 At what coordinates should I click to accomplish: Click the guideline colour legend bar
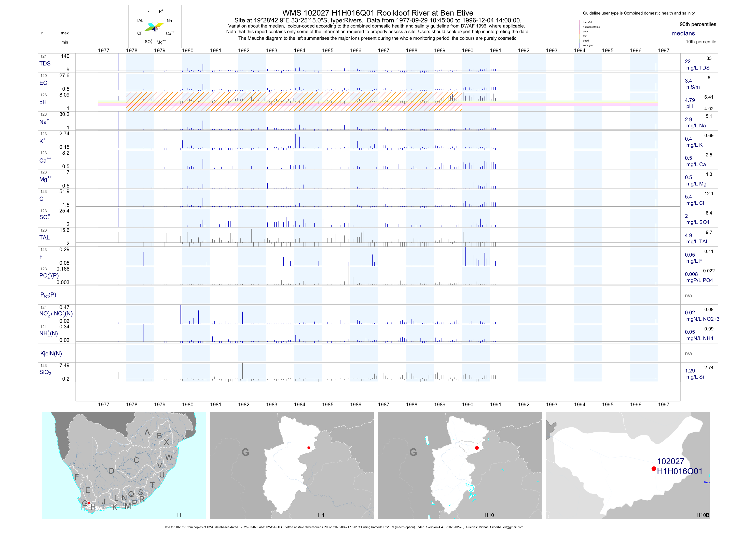point(580,34)
